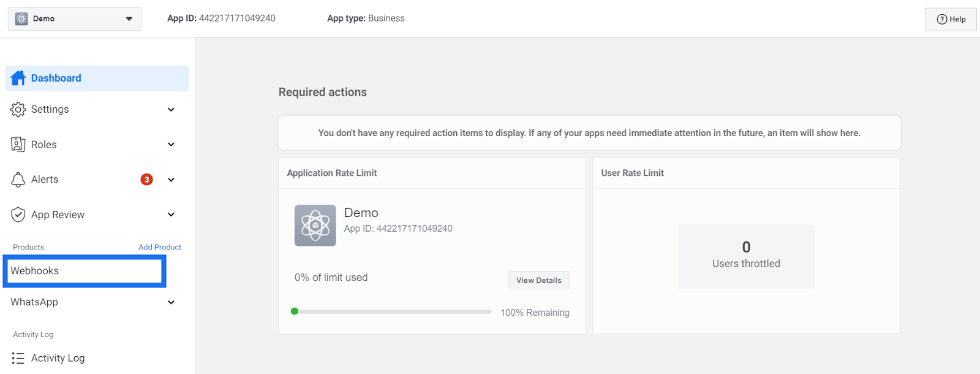
Task: Click the App Review shield icon
Action: (18, 215)
